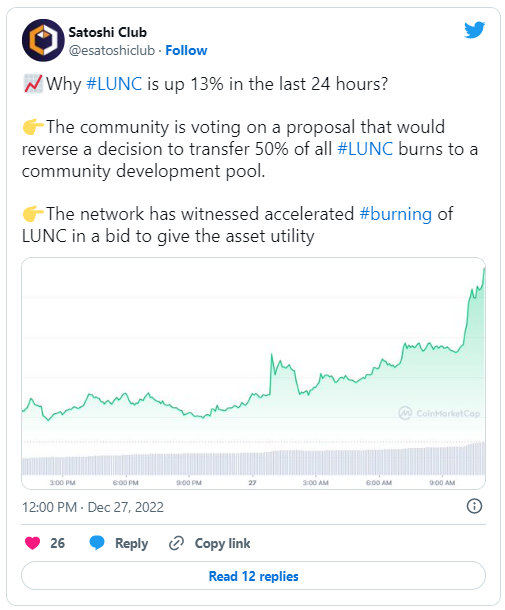Image resolution: width=505 pixels, height=610 pixels.
Task: Open the Satoshi Club profile avatar
Action: [x=43, y=40]
